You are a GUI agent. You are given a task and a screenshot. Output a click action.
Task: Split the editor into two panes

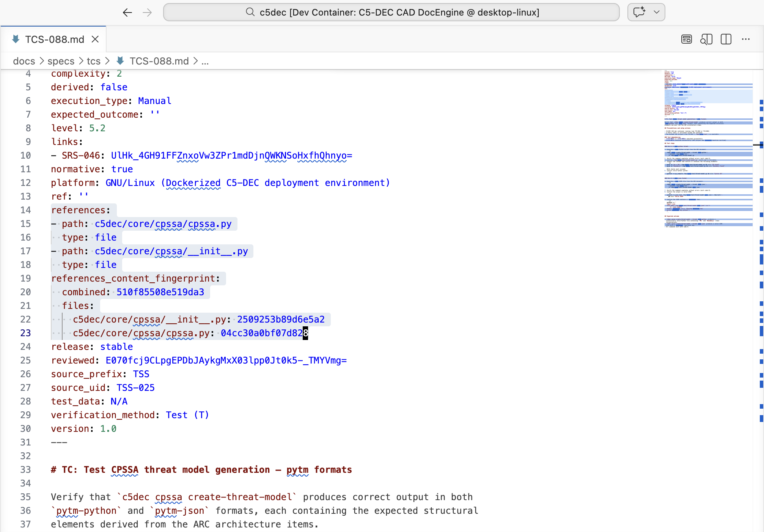pos(726,39)
